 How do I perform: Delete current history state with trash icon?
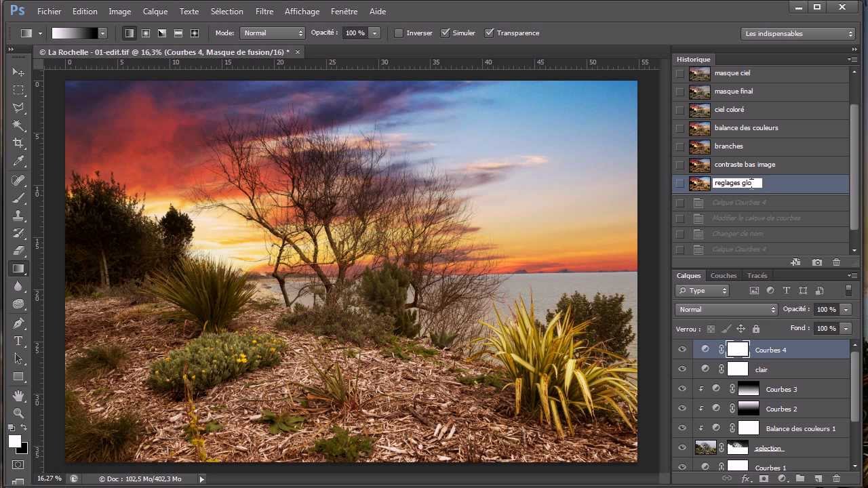click(836, 262)
